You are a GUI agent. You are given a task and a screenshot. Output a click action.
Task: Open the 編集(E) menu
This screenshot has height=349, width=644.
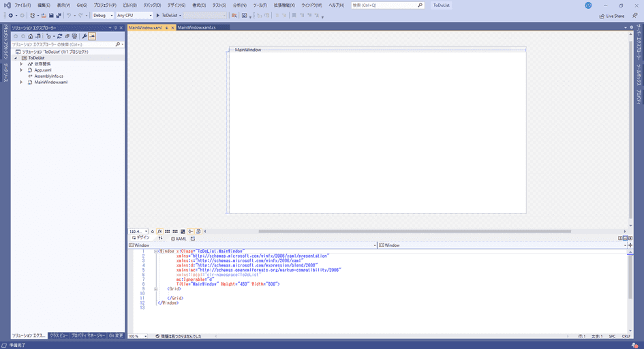click(x=44, y=5)
